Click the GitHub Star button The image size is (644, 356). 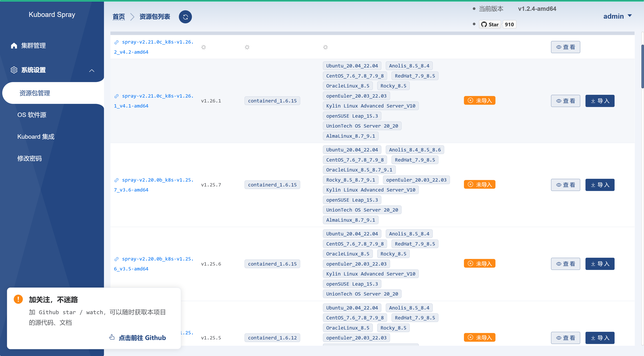point(490,24)
